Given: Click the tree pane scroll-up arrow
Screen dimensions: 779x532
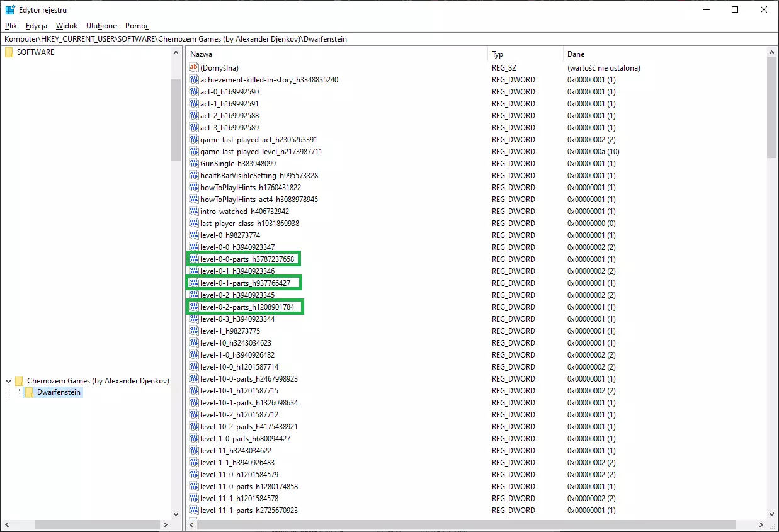Looking at the screenshot, I should click(x=176, y=52).
